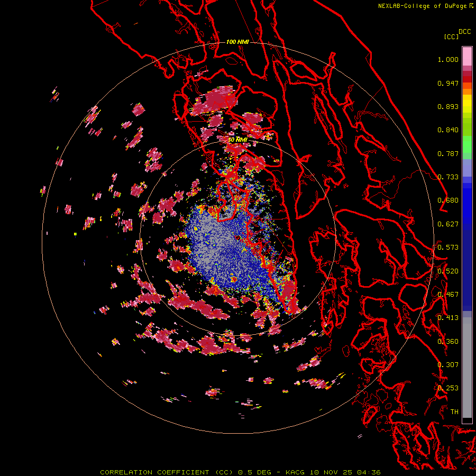Click the 0.733 scale value
The image size is (476, 476).
[x=448, y=177]
